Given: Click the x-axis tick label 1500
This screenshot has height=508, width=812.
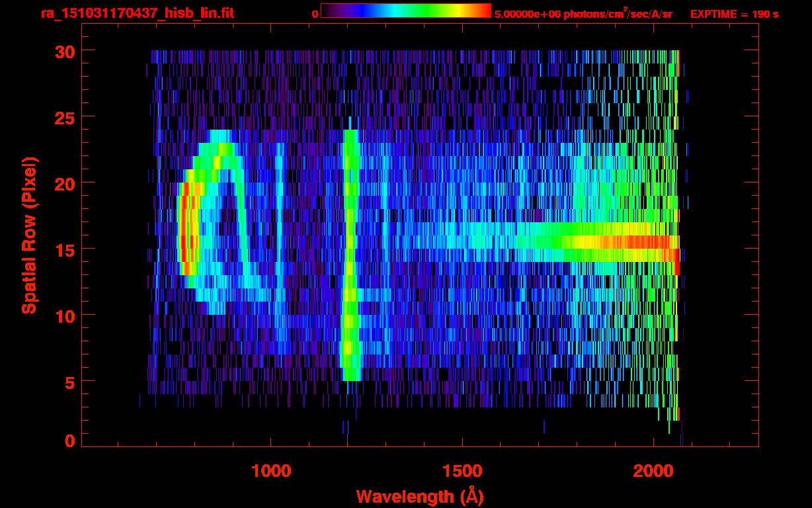Looking at the screenshot, I should 462,471.
